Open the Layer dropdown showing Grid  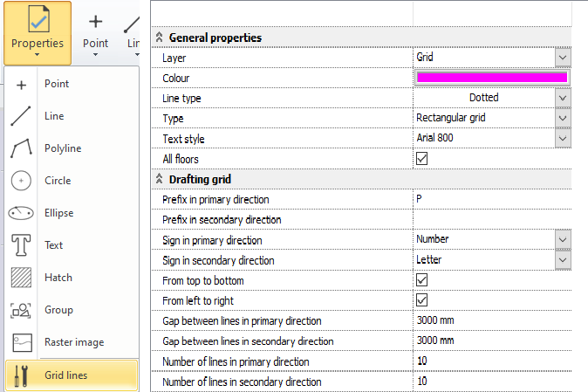[563, 58]
